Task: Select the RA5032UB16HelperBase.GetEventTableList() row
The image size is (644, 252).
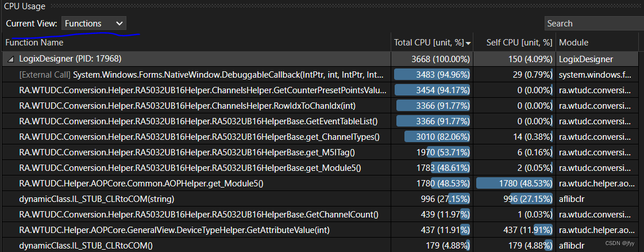Action: (322, 121)
